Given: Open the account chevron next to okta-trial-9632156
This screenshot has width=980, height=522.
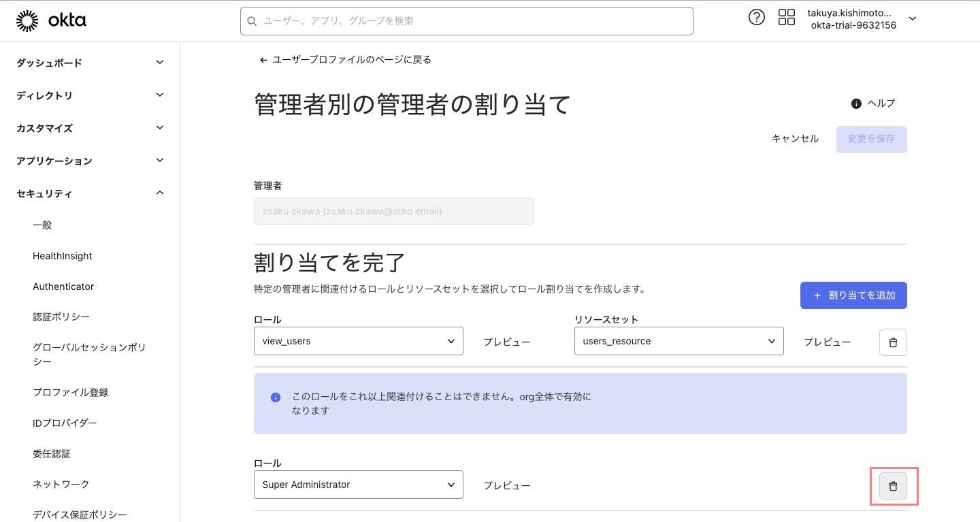Looking at the screenshot, I should pyautogui.click(x=911, y=19).
